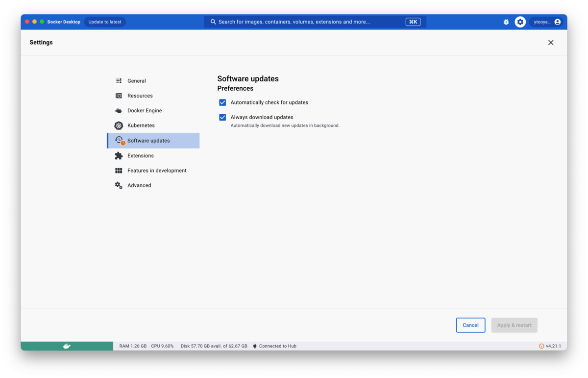
Task: Click the Cancel button
Action: pos(470,325)
